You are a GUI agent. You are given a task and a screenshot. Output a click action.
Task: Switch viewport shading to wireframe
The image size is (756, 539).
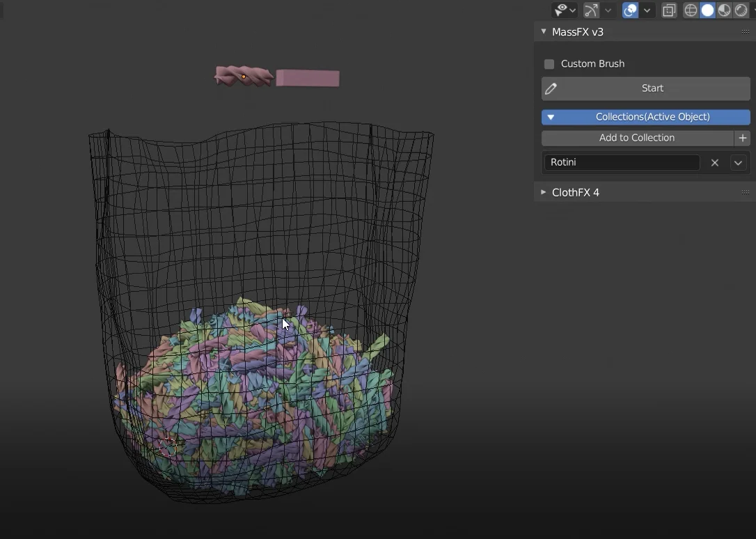coord(691,10)
